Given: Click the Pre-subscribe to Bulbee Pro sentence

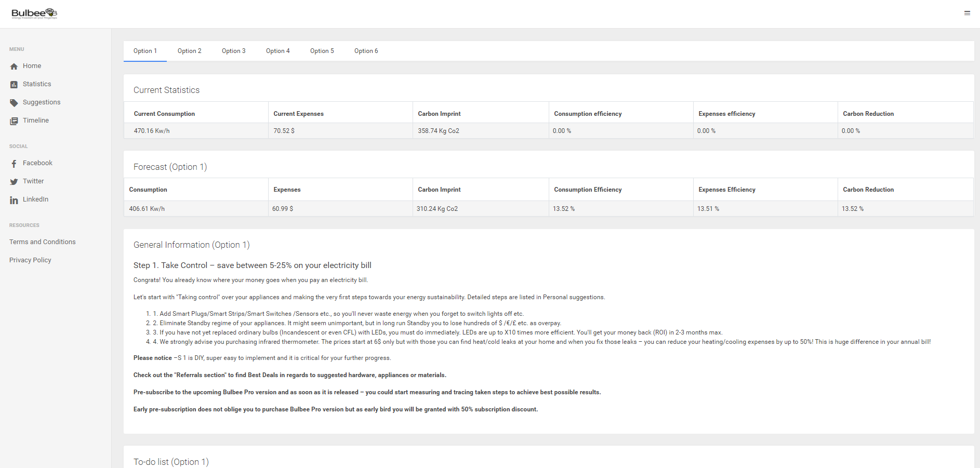Looking at the screenshot, I should click(x=367, y=392).
